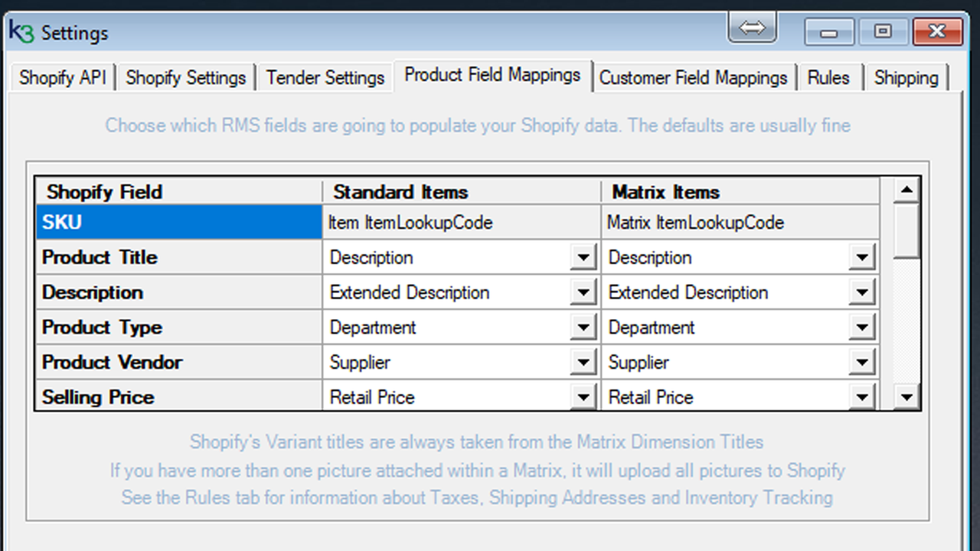Screen dimensions: 980x551
Task: Click the mappings table scrollbar thumb
Action: coord(906,230)
